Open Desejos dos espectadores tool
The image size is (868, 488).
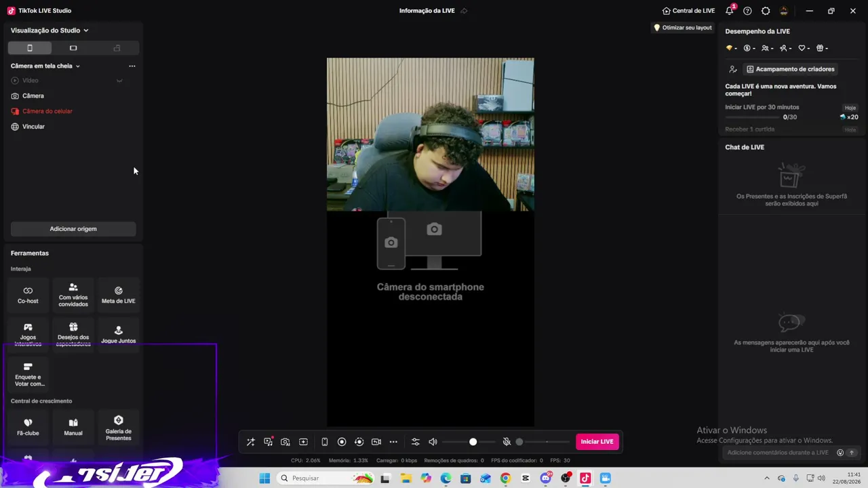coord(73,334)
